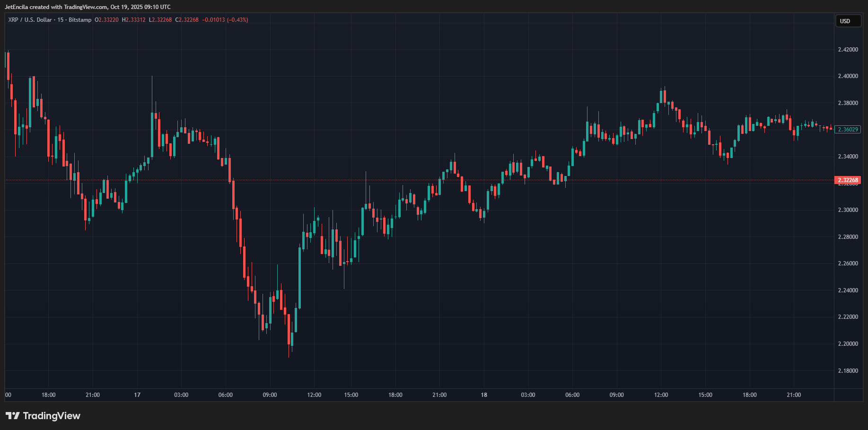The image size is (868, 430).
Task: Open the USD currency selector
Action: click(848, 21)
